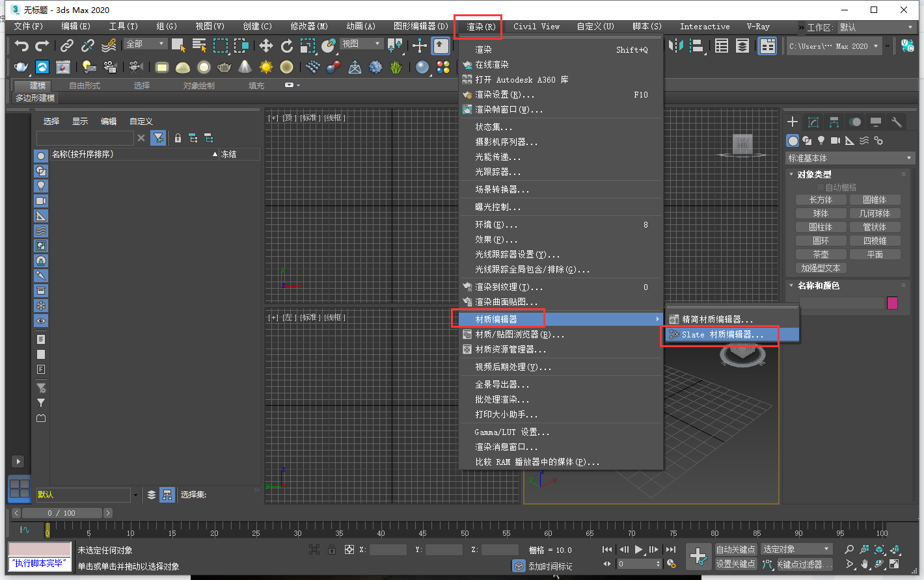Open the 标准基本体 primitives dropdown
The height and width of the screenshot is (580, 924).
pyautogui.click(x=849, y=157)
